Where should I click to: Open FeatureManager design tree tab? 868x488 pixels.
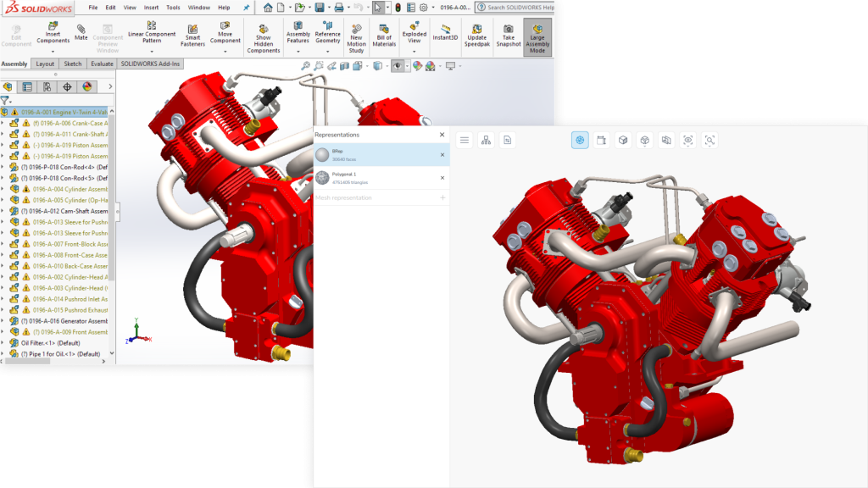(x=8, y=87)
